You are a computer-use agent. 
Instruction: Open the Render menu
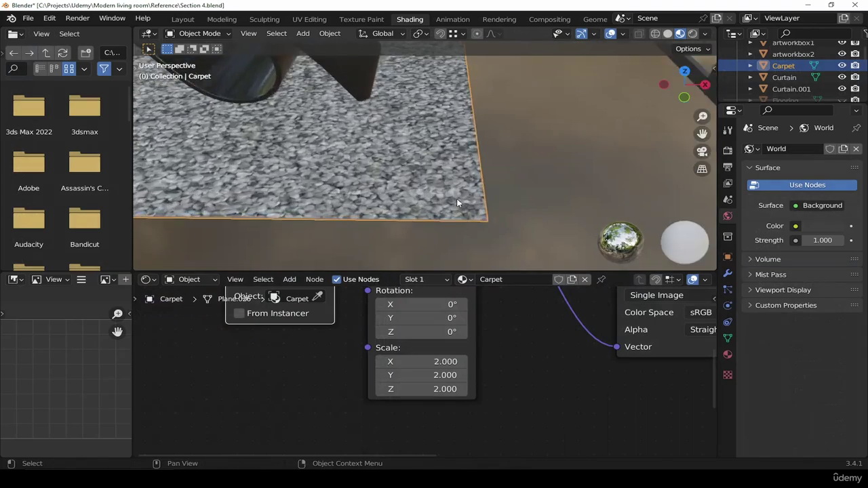[77, 18]
